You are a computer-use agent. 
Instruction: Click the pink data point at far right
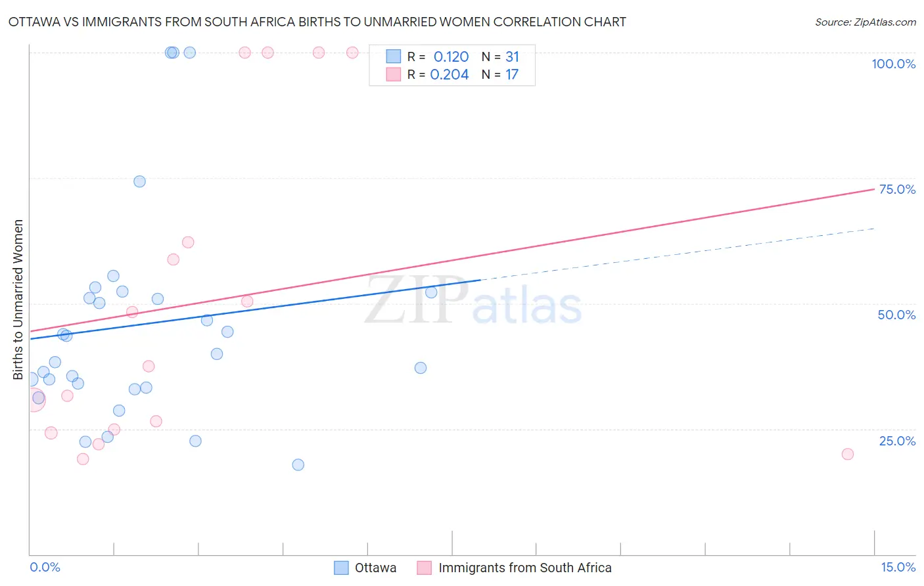pos(848,454)
